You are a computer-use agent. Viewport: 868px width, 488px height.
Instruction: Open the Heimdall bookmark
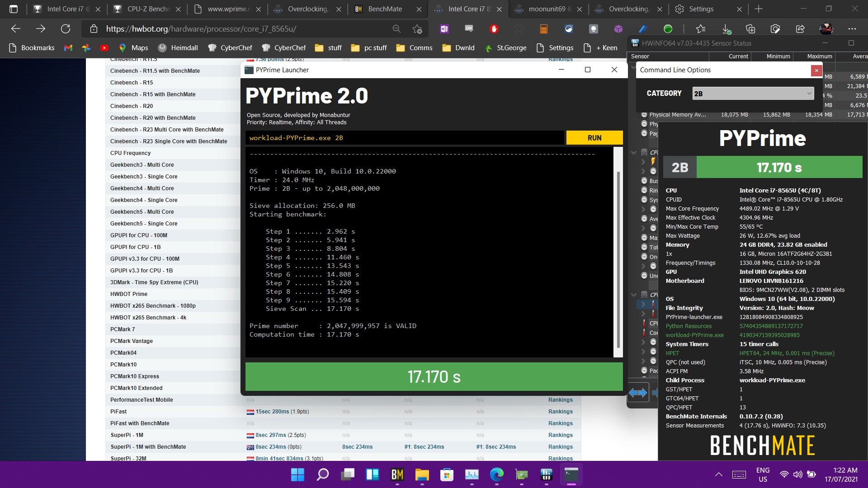178,48
